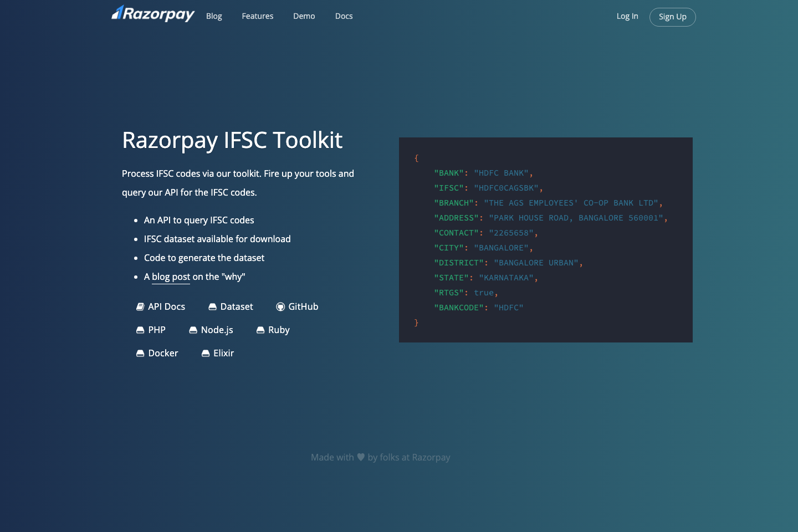Click the heart icon in the footer
798x532 pixels.
pyautogui.click(x=360, y=457)
